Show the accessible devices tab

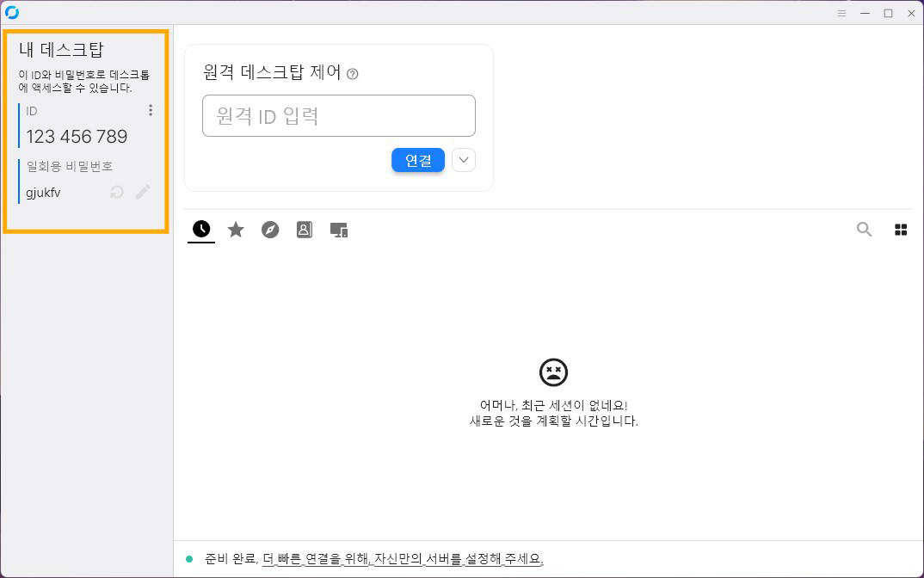pyautogui.click(x=339, y=230)
